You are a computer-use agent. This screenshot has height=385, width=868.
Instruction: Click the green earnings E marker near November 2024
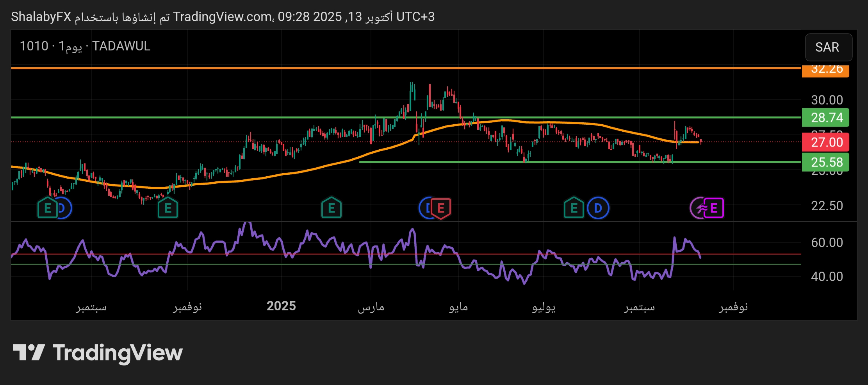168,208
